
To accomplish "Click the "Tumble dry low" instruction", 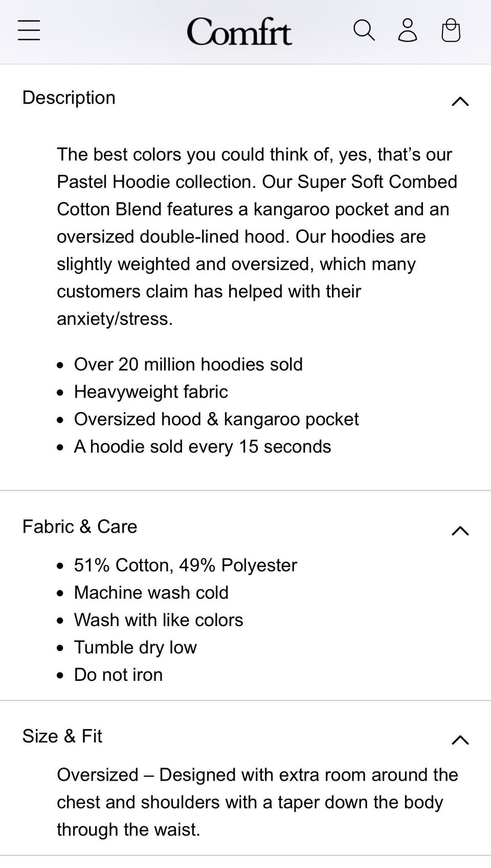I will 136,647.
